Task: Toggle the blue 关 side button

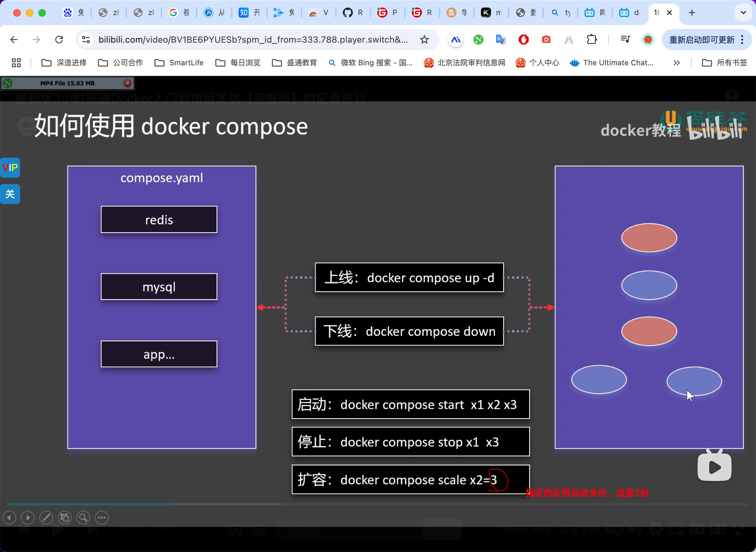Action: click(10, 194)
